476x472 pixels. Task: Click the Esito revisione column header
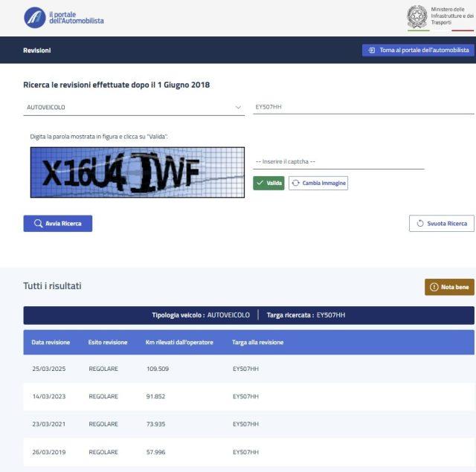(108, 342)
